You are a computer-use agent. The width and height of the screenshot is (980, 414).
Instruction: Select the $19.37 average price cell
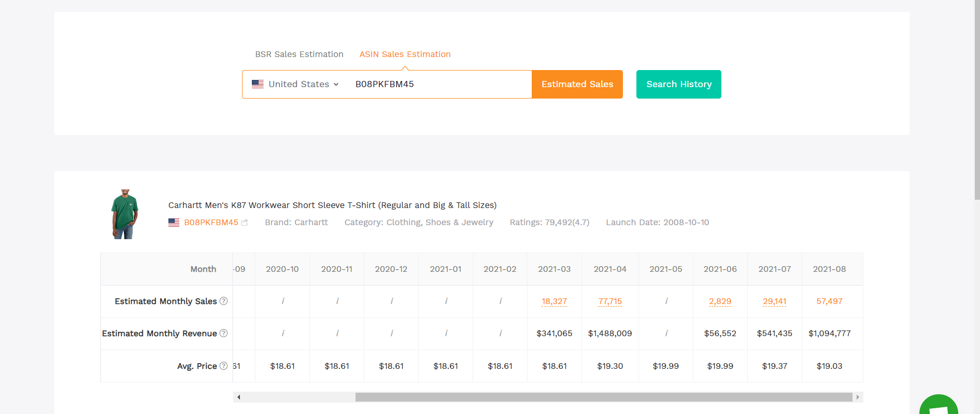tap(774, 366)
